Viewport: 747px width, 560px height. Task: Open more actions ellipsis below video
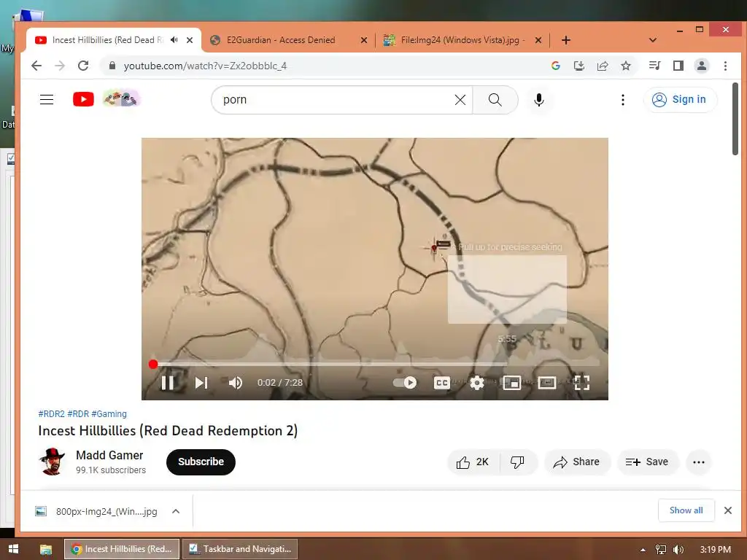click(x=698, y=462)
